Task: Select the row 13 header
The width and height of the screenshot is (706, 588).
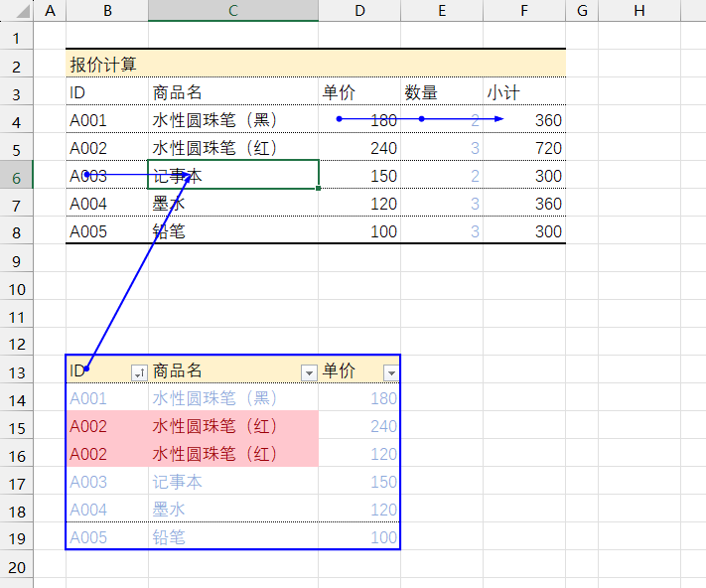Action: tap(16, 371)
